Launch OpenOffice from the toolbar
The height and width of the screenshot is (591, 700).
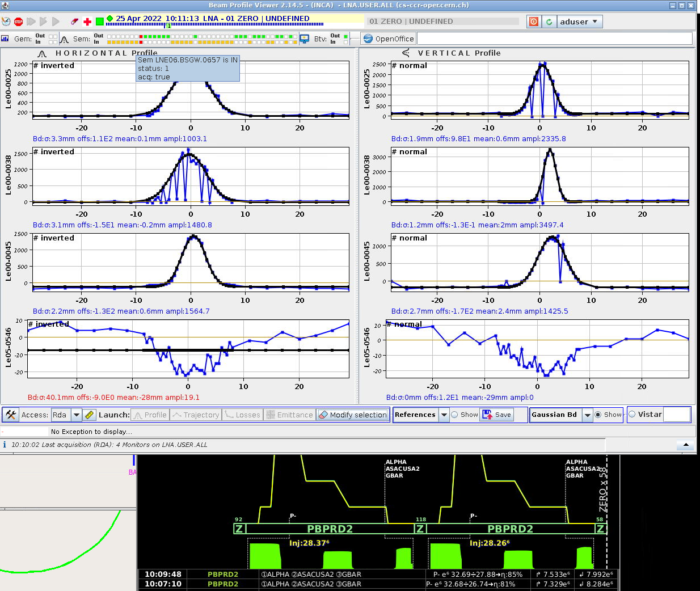[x=389, y=39]
